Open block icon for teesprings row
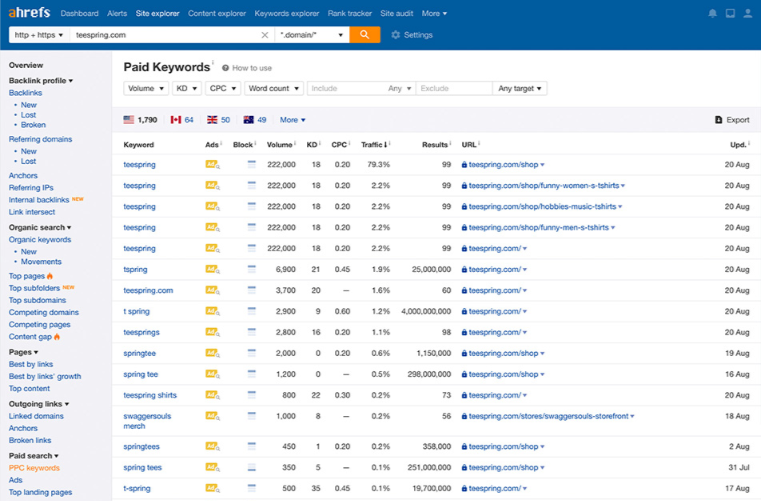The image size is (762, 501). coord(251,331)
